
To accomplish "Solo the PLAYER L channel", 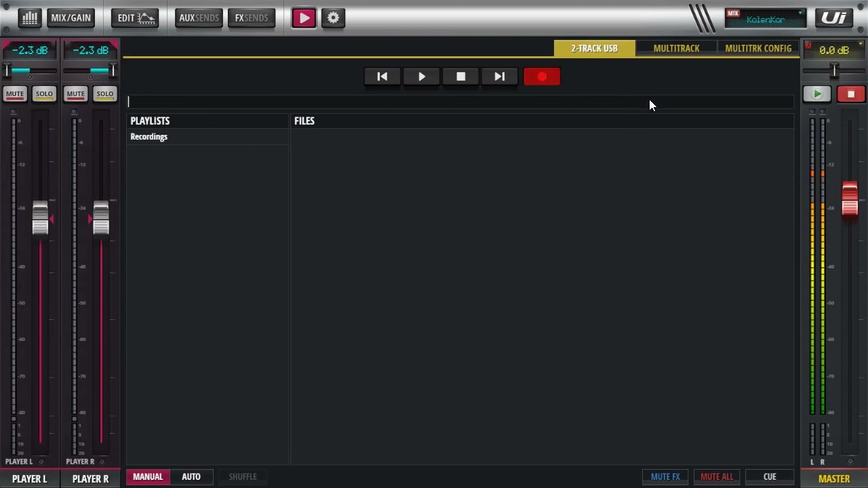I will pyautogui.click(x=44, y=94).
